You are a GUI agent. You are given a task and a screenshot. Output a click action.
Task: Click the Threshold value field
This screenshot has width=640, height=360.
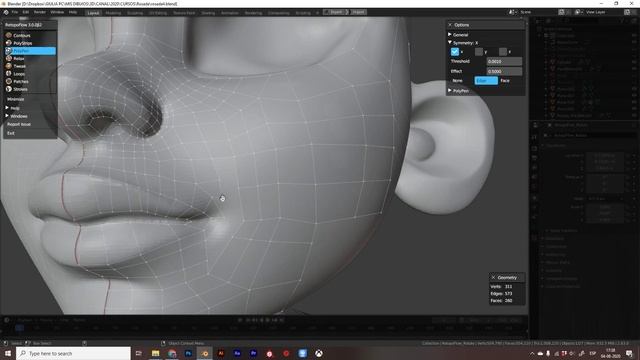click(504, 62)
